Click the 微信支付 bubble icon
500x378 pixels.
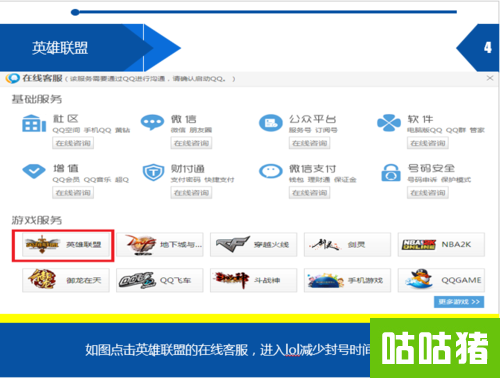click(271, 171)
